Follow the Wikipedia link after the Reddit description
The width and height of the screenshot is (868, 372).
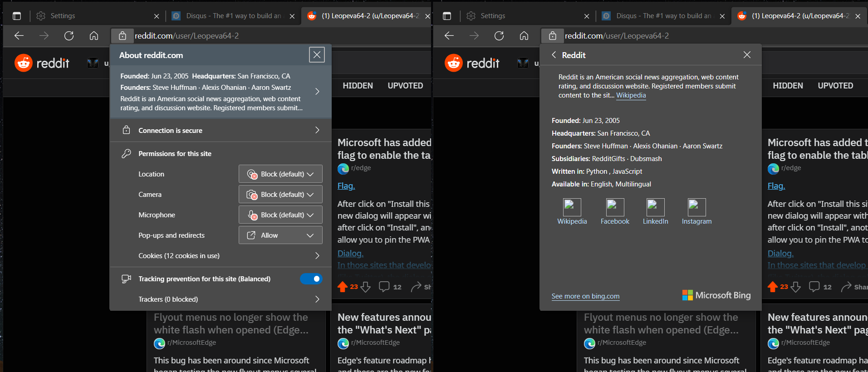pyautogui.click(x=631, y=95)
